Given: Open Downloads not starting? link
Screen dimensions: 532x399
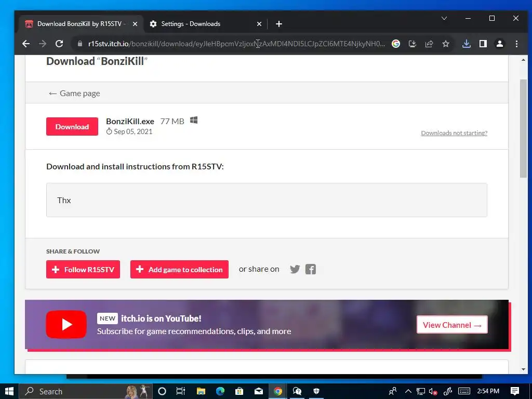Looking at the screenshot, I should click(x=454, y=133).
